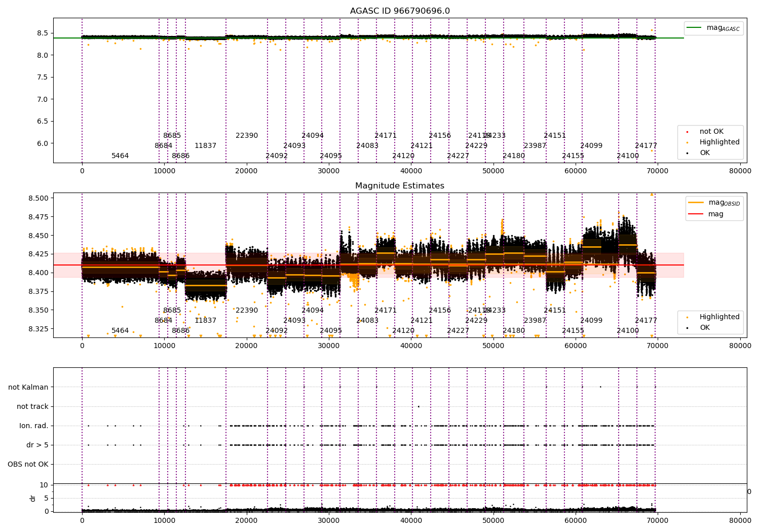The height and width of the screenshot is (532, 760).
Task: Click obsid label 24227 in the Magnitude Estimates plot
Action: tap(458, 330)
